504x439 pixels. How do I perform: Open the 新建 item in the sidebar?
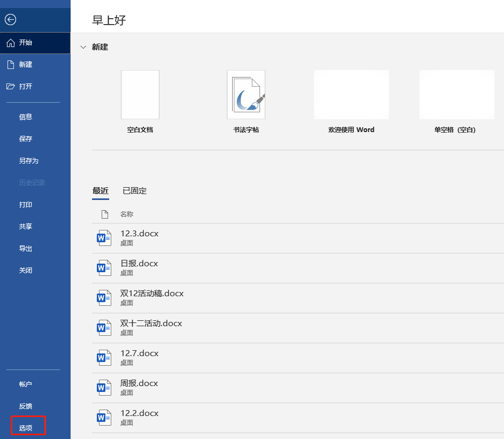(x=35, y=65)
